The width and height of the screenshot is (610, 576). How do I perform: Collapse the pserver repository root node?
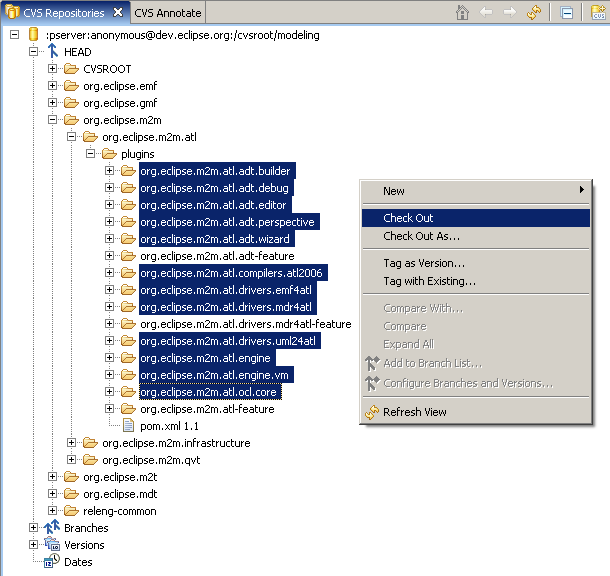click(14, 35)
